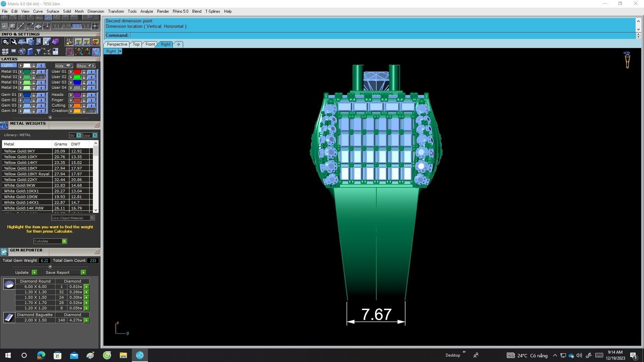The height and width of the screenshot is (362, 644).
Task: Expand the 6.00 X 6.00 diamond row arrow
Action: click(87, 287)
